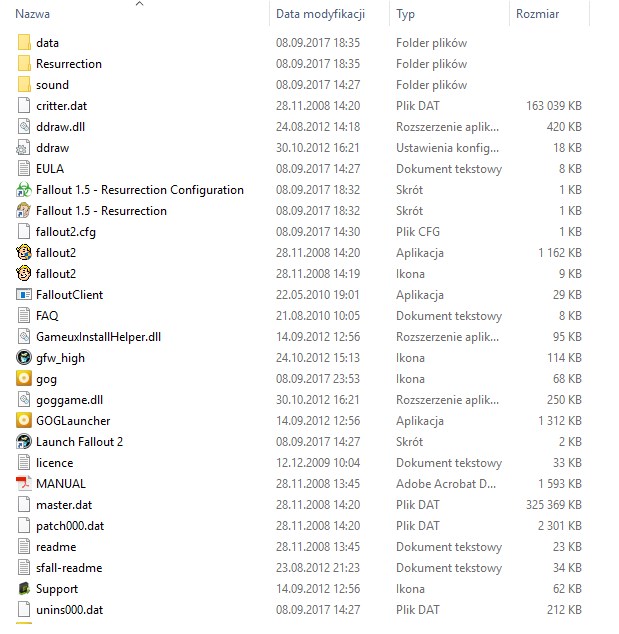
Task: Select the file name 'FalloutClient'
Action: pos(69,295)
